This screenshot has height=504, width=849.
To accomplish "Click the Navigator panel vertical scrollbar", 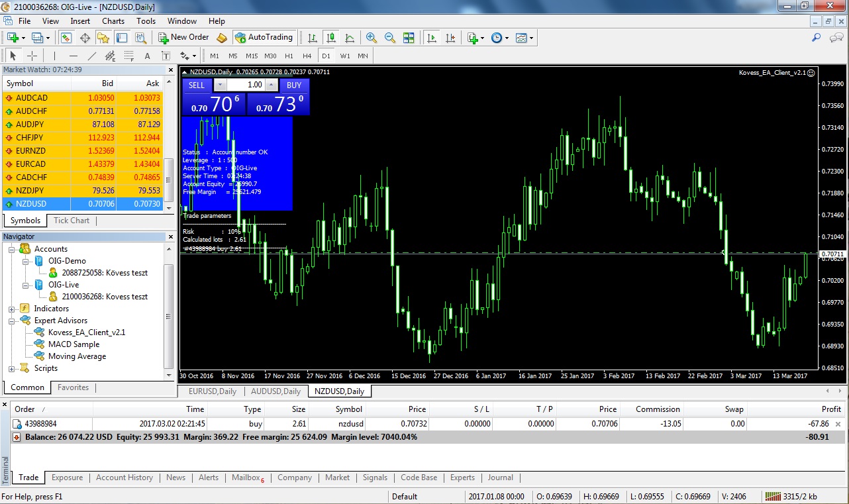I will (169, 311).
